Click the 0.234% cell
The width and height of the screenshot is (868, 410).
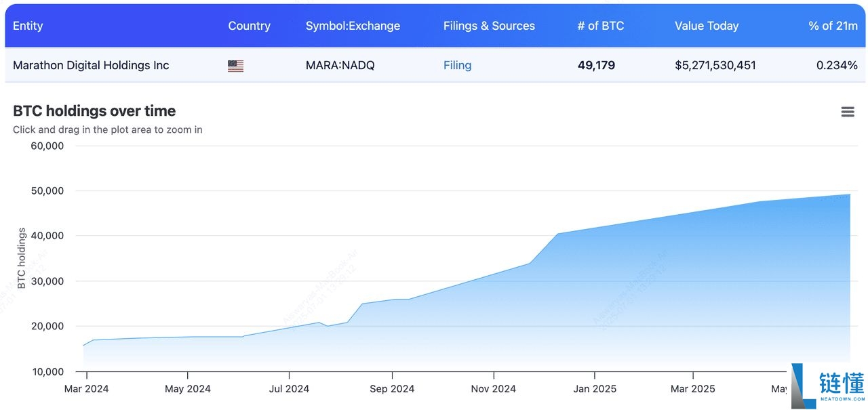(836, 66)
